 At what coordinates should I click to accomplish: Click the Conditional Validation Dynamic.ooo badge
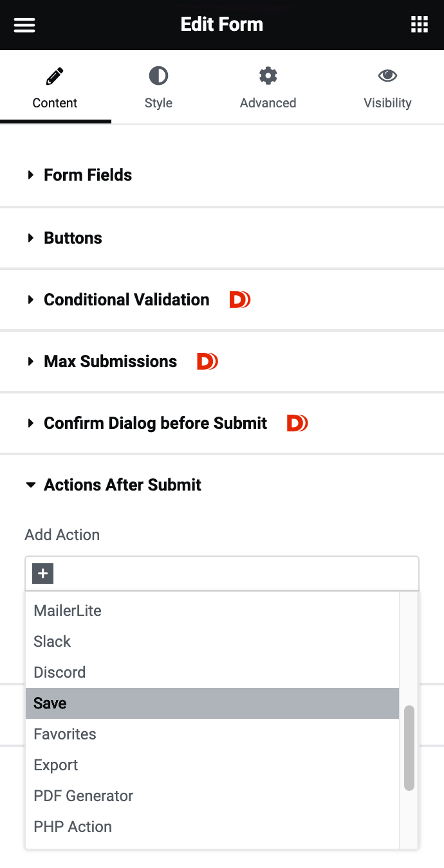pos(239,300)
